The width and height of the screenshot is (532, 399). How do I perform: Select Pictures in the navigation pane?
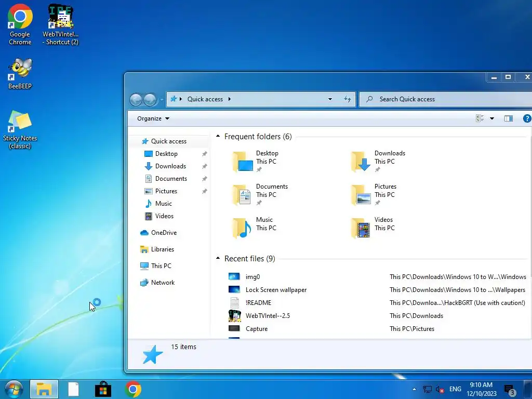pos(166,191)
